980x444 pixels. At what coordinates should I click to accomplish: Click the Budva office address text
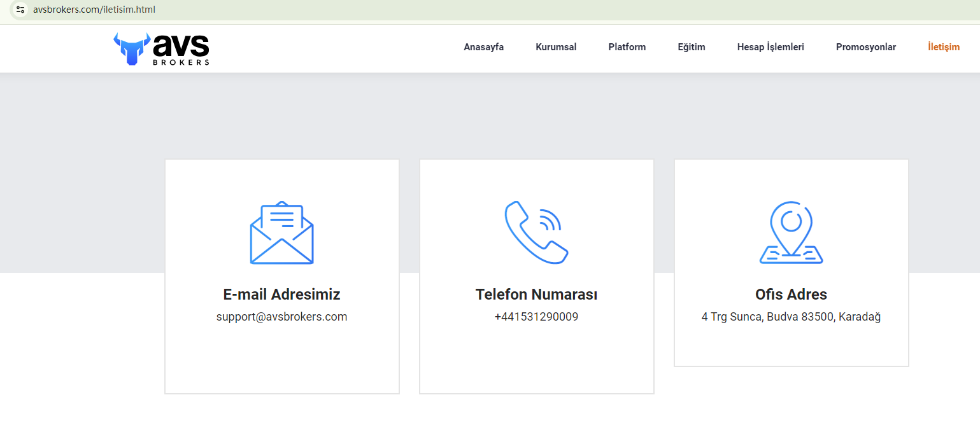coord(791,317)
